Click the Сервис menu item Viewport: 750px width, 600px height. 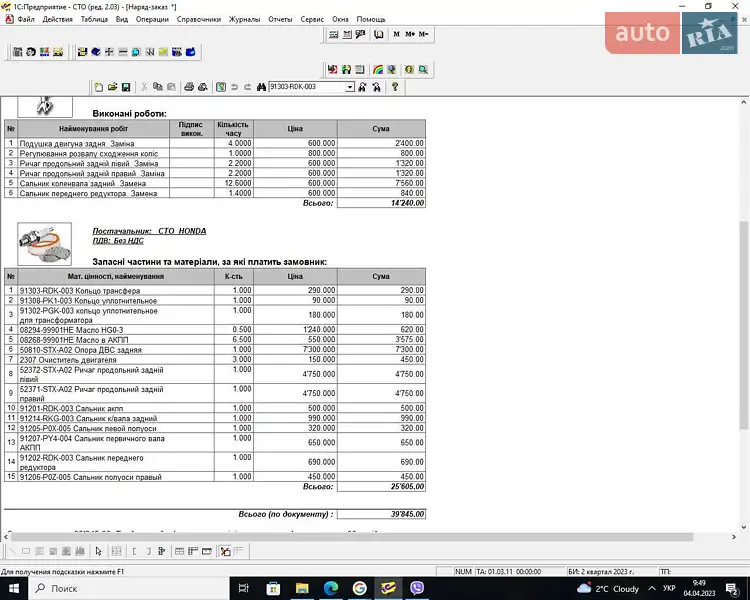(x=312, y=19)
